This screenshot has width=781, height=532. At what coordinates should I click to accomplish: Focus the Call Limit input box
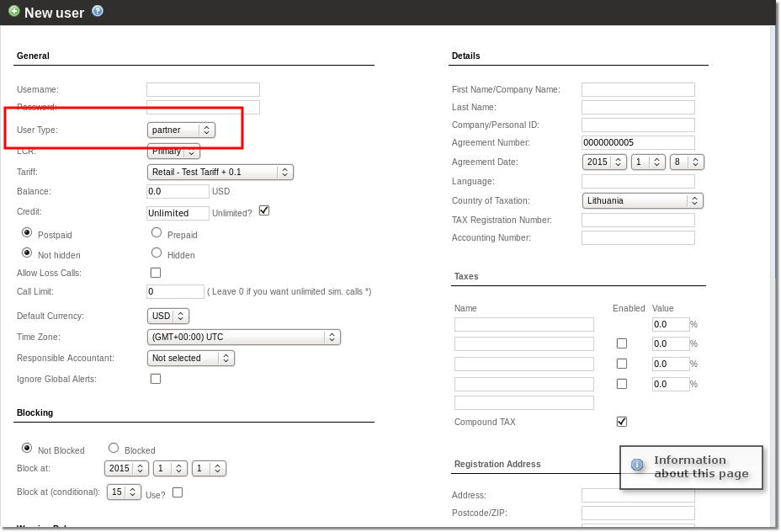tap(175, 291)
